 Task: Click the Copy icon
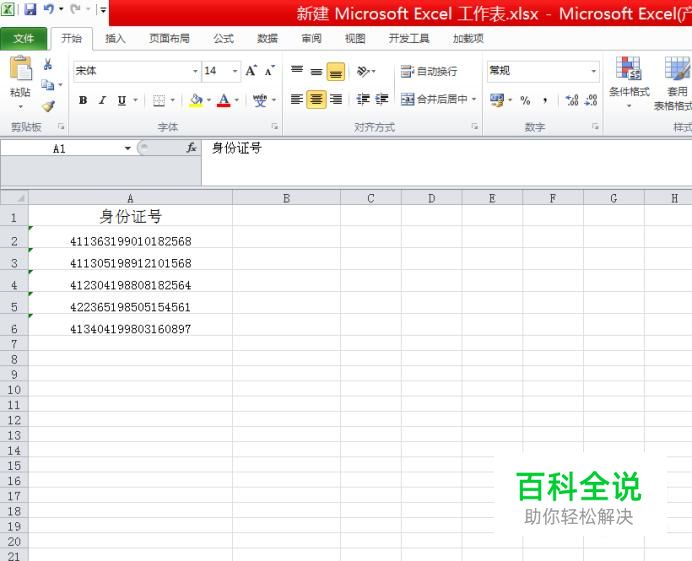point(47,84)
